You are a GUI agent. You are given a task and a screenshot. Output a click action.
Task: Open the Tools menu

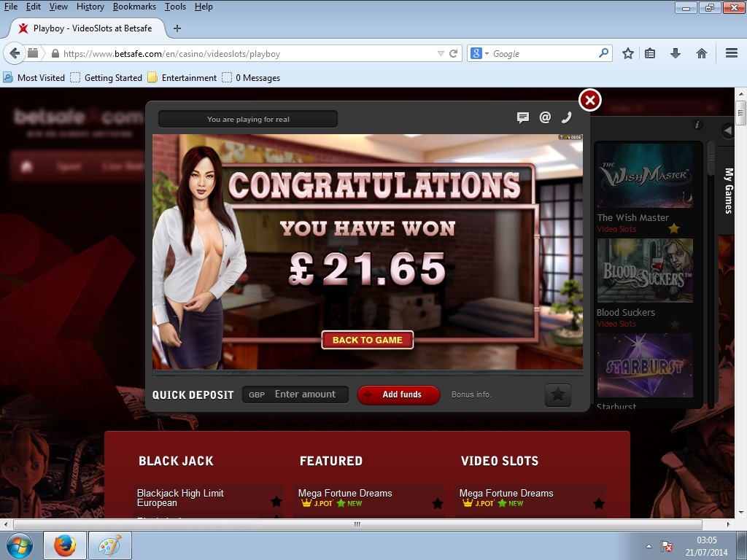coord(175,7)
